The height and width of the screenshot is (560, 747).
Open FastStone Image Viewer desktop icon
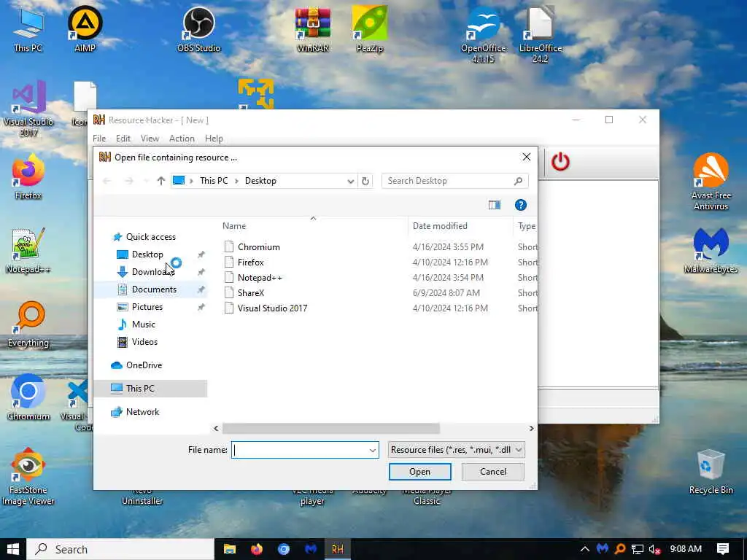click(28, 476)
